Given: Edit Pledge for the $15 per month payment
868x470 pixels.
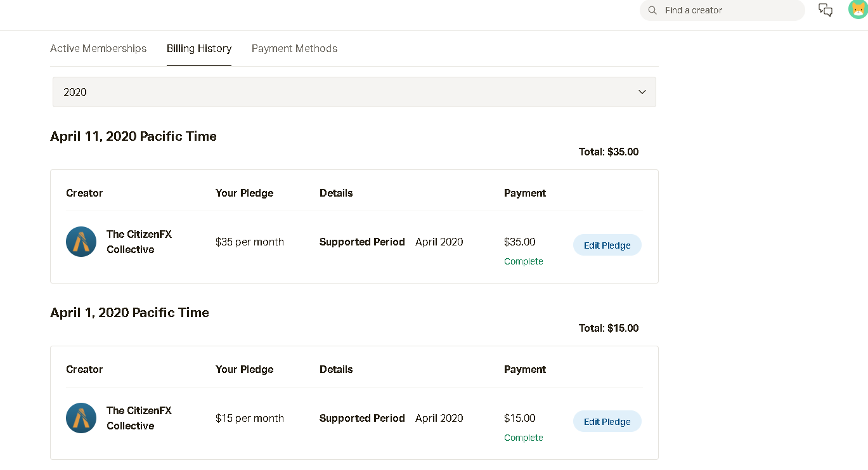Looking at the screenshot, I should pos(607,422).
